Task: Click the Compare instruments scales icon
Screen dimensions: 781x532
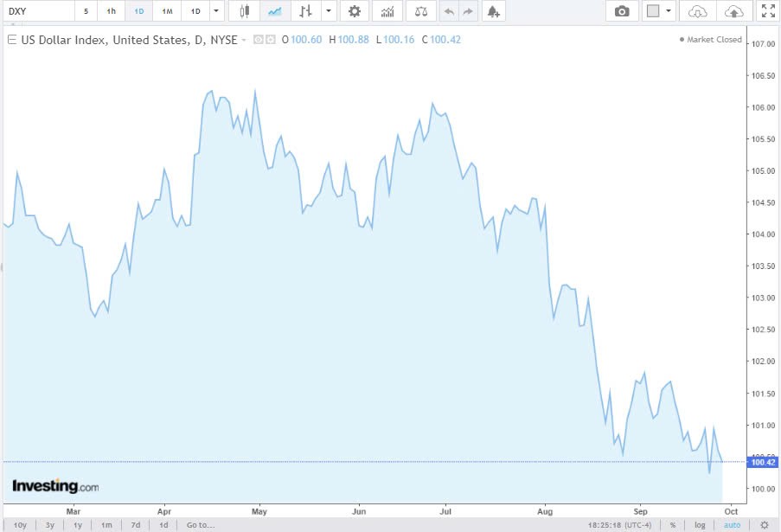Action: (421, 11)
